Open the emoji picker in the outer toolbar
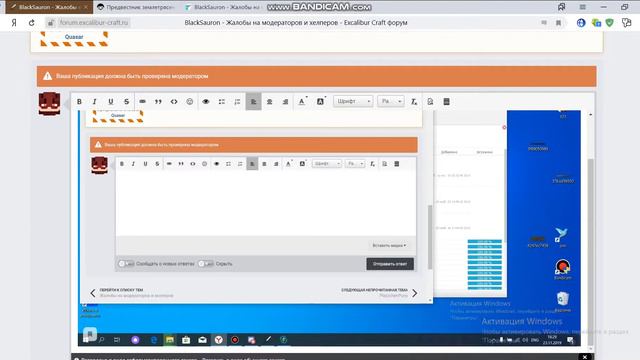Image resolution: width=640 pixels, height=360 pixels. tap(190, 102)
